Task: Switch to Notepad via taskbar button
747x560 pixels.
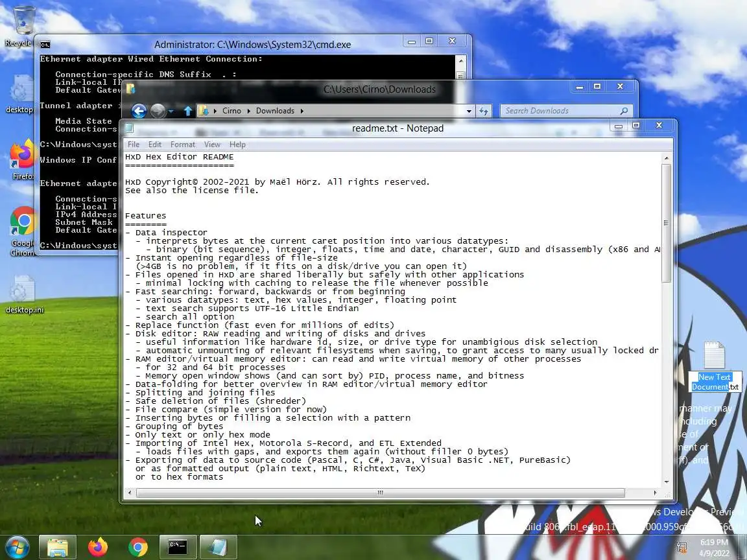Action: [218, 546]
